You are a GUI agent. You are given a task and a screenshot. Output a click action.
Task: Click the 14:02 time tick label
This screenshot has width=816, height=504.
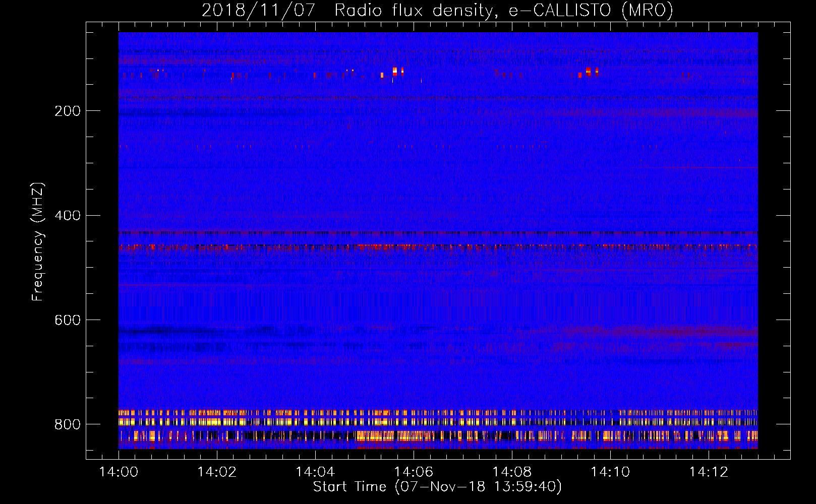[x=217, y=472]
